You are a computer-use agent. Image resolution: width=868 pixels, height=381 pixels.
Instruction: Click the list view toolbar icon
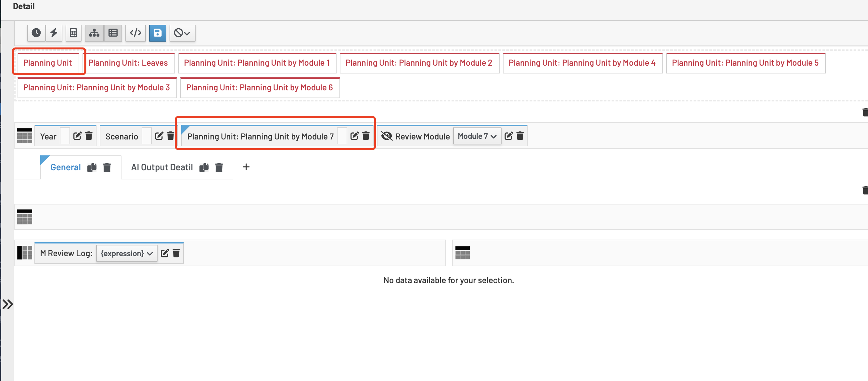click(x=113, y=33)
